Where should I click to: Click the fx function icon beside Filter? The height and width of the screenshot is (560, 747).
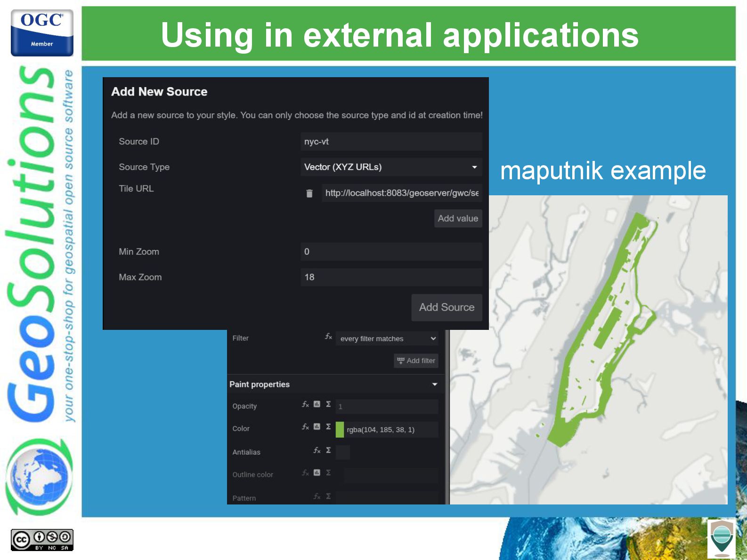click(328, 336)
